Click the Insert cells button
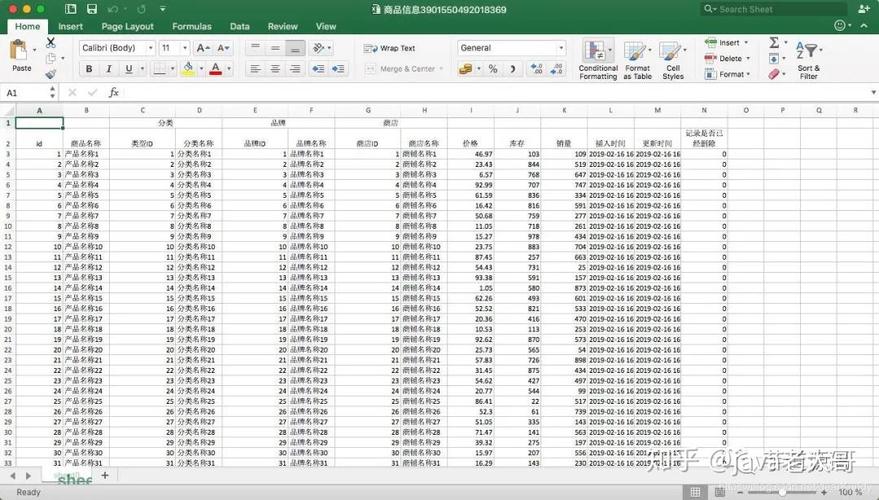The height and width of the screenshot is (500, 879). tap(728, 43)
